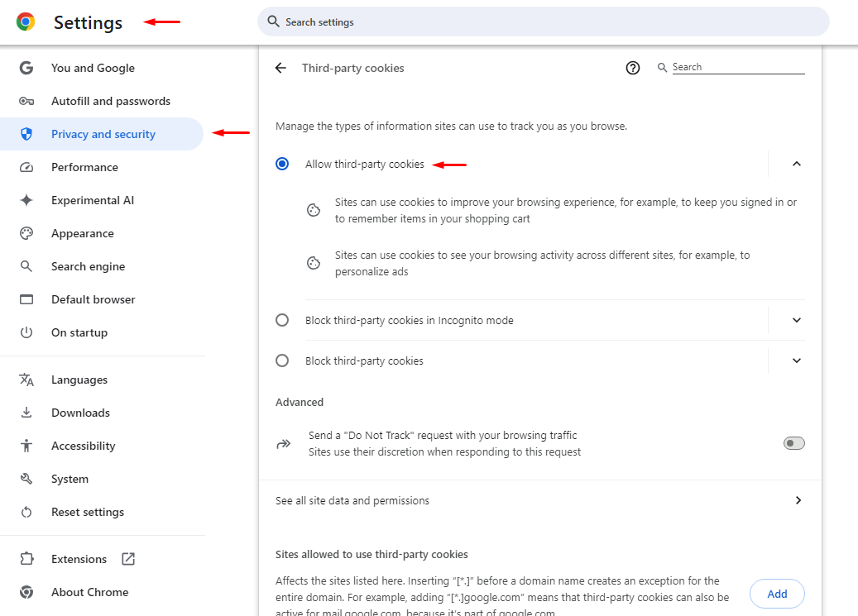Image resolution: width=858 pixels, height=616 pixels.
Task: Click the Extensions puzzle piece icon
Action: (x=26, y=559)
